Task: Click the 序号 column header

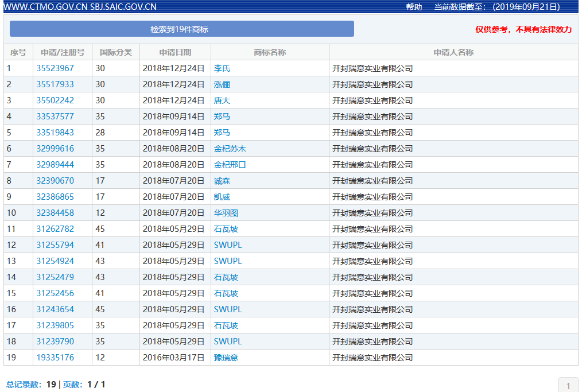Action: pyautogui.click(x=18, y=52)
